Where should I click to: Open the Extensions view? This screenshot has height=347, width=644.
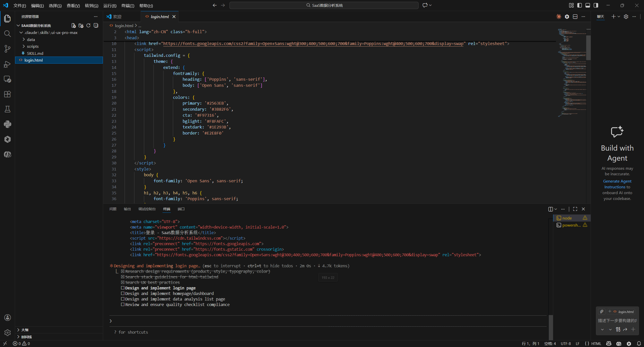point(7,94)
